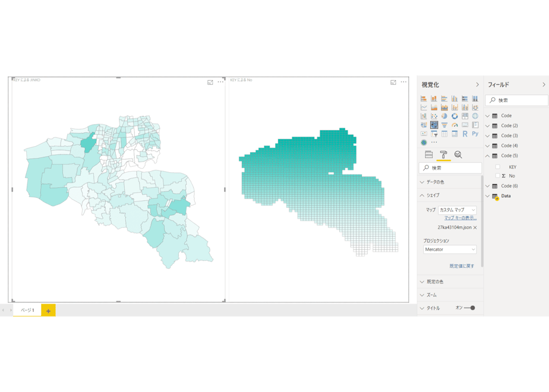Toggle the タイトル on/off switch

click(469, 308)
